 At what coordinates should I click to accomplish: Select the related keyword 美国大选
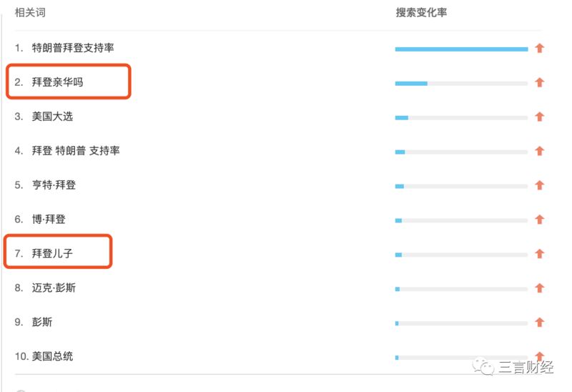tap(52, 117)
